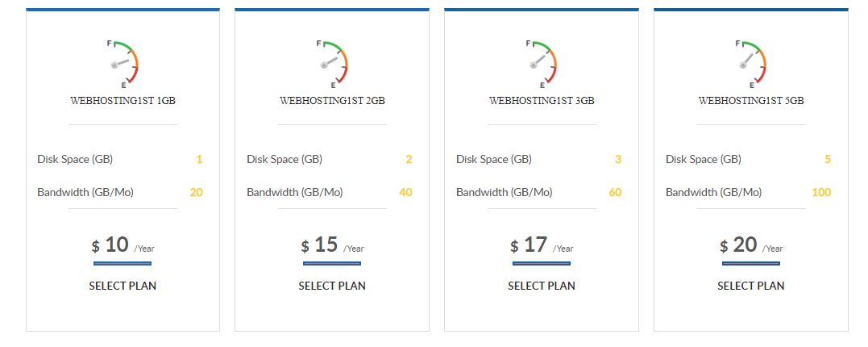868x347 pixels.
Task: Open the WEBHOSTING1ST 2GB plan title
Action: pos(332,101)
